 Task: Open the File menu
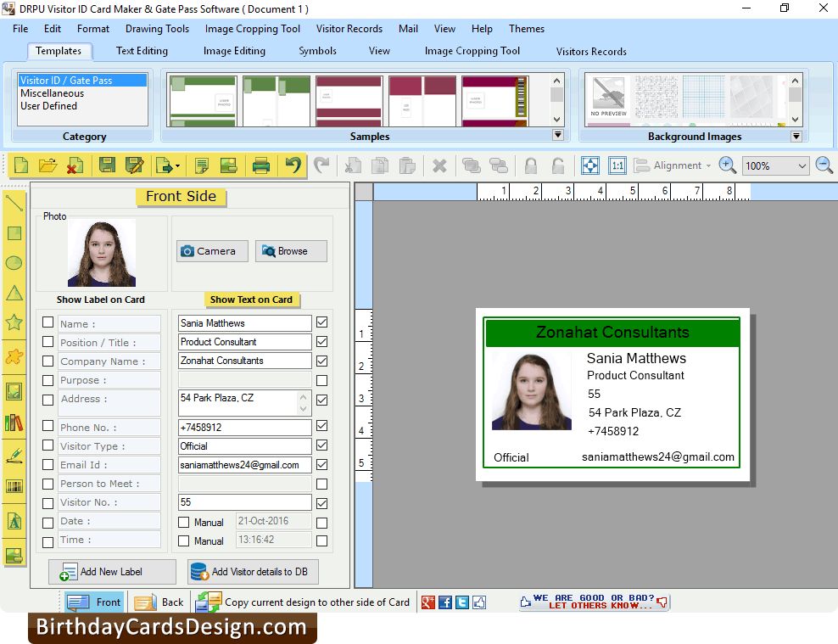pos(20,29)
